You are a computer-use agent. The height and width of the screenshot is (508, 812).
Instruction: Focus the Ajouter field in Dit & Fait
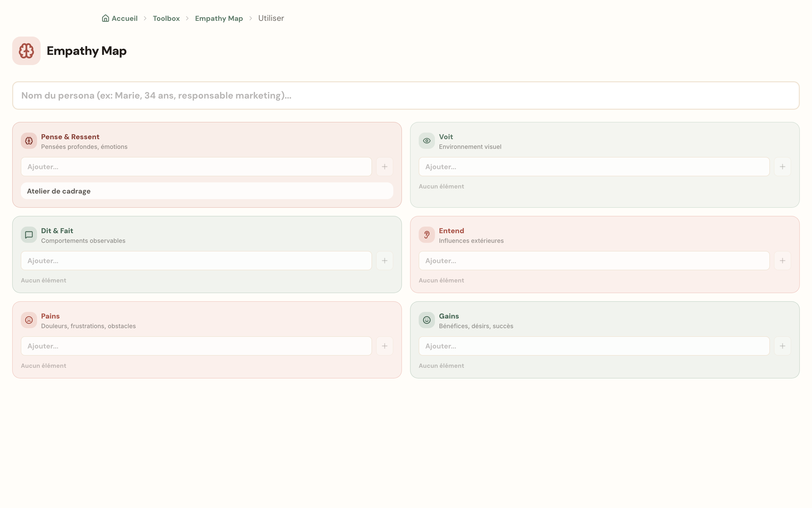[196, 261]
